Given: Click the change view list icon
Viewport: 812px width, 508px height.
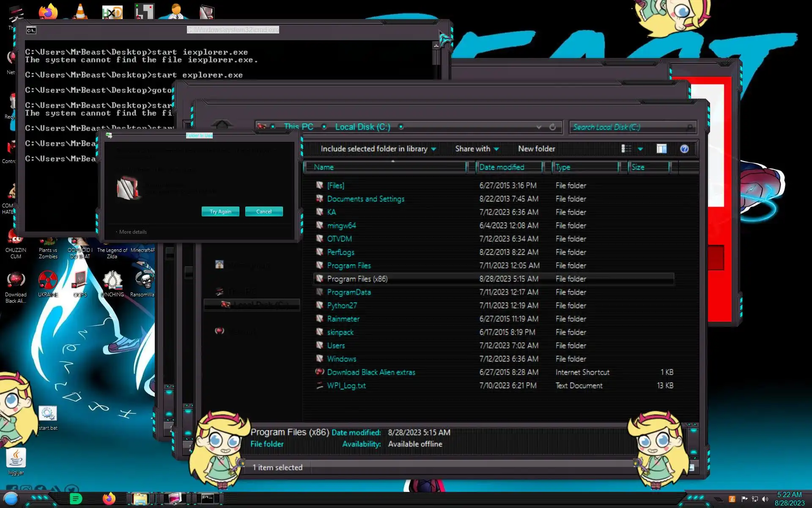Looking at the screenshot, I should click(x=626, y=149).
